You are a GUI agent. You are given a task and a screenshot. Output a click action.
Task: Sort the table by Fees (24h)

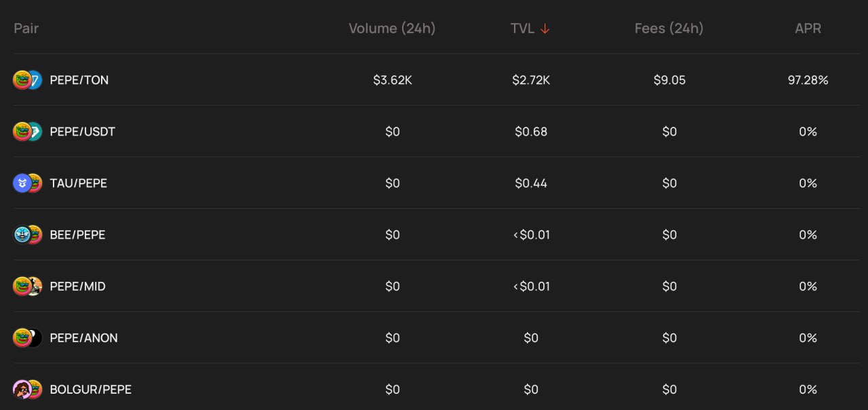[669, 28]
